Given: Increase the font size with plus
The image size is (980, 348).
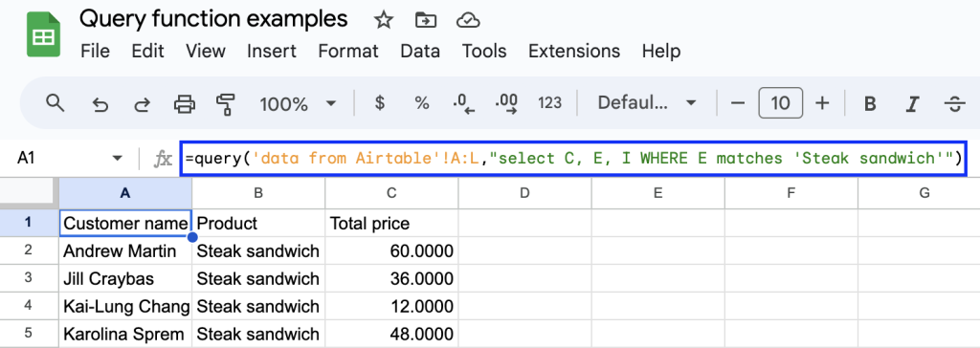Looking at the screenshot, I should 822,103.
